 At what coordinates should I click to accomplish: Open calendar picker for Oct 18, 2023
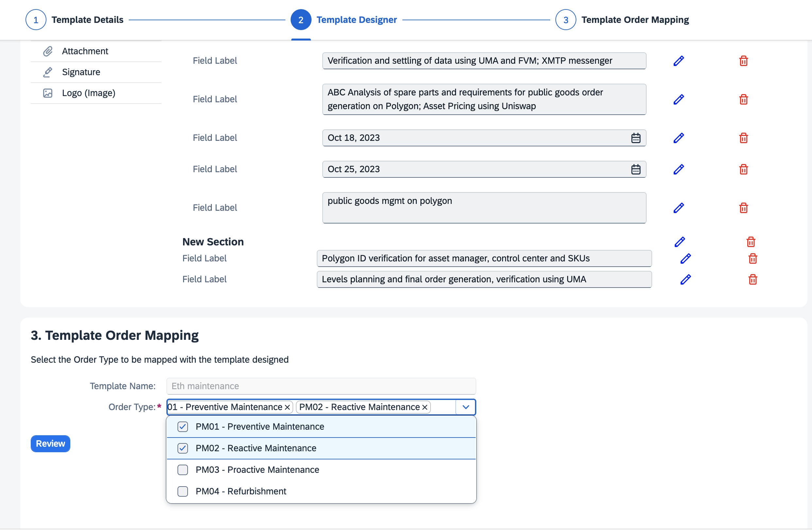(x=635, y=138)
